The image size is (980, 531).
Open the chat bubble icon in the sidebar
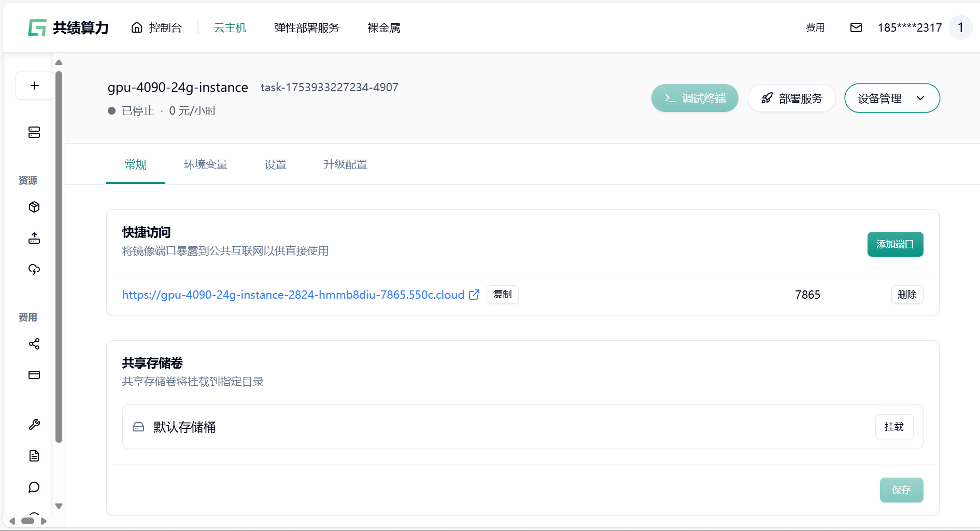(x=34, y=487)
